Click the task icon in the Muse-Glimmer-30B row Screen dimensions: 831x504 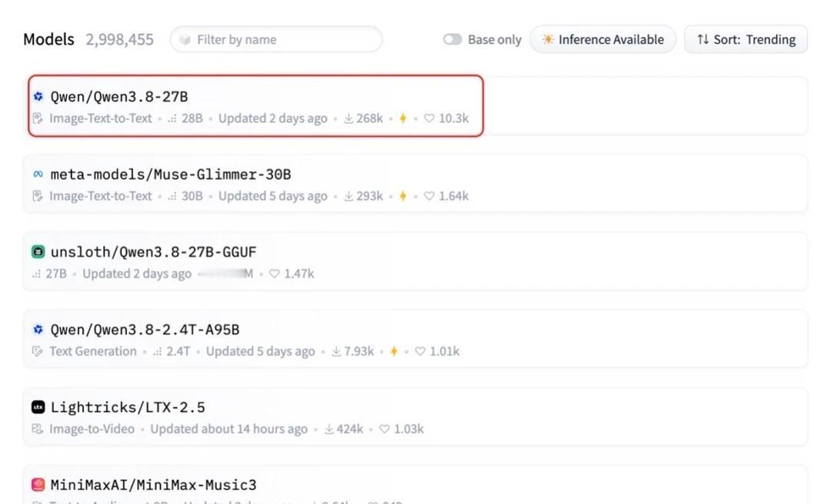point(38,196)
